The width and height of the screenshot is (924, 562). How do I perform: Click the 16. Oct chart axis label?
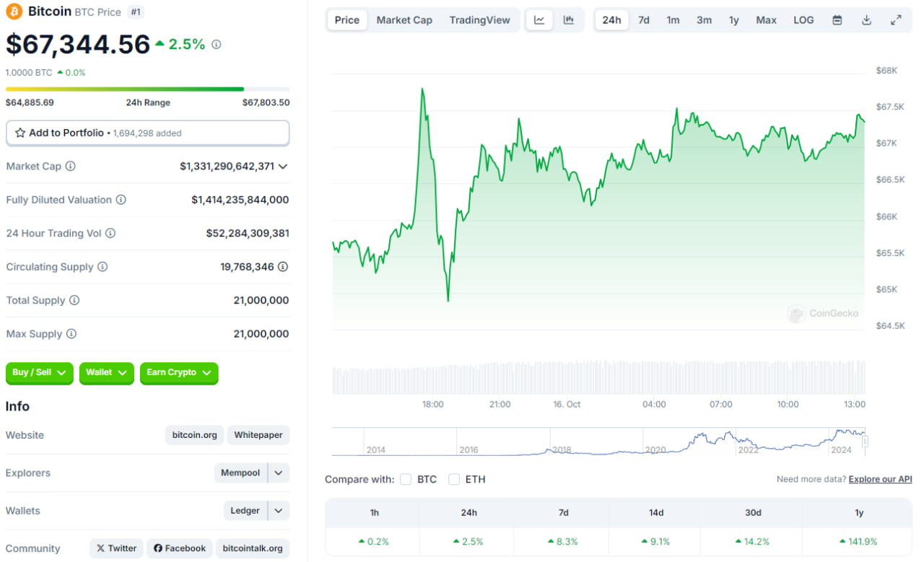pyautogui.click(x=567, y=404)
